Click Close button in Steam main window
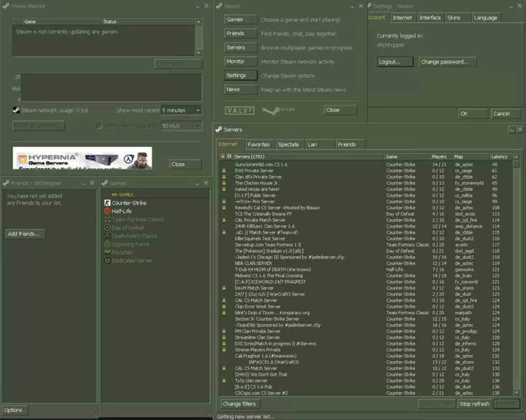 pos(340,110)
